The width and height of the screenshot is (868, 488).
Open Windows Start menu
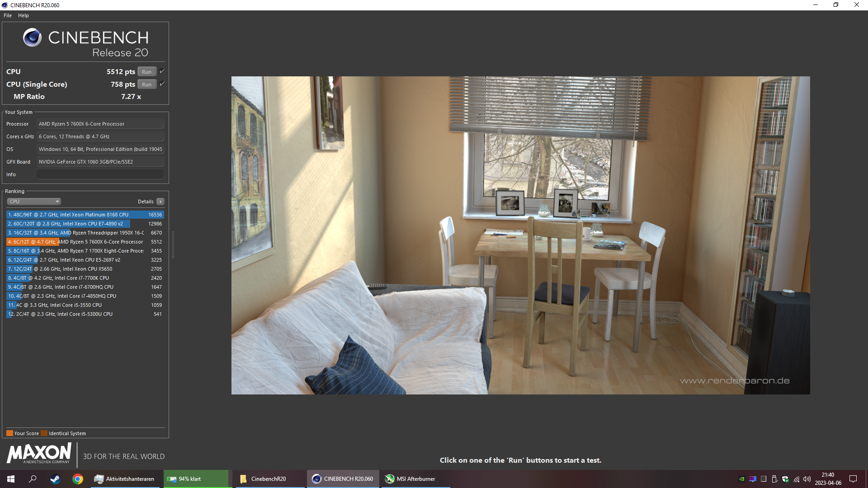click(x=11, y=479)
